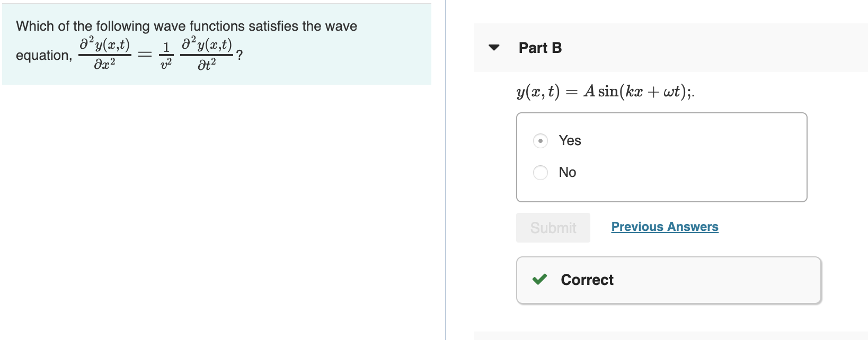Click the Previous Answers hyperlink text

665,227
